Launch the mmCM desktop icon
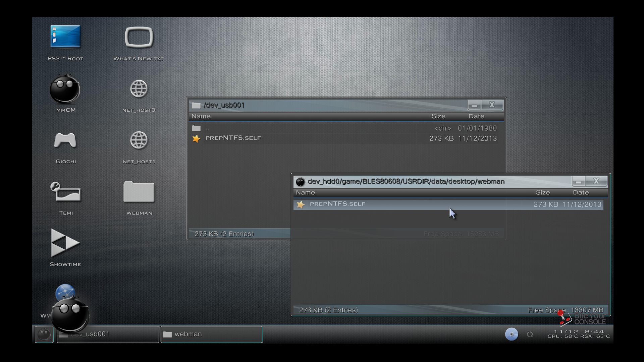 [x=65, y=88]
